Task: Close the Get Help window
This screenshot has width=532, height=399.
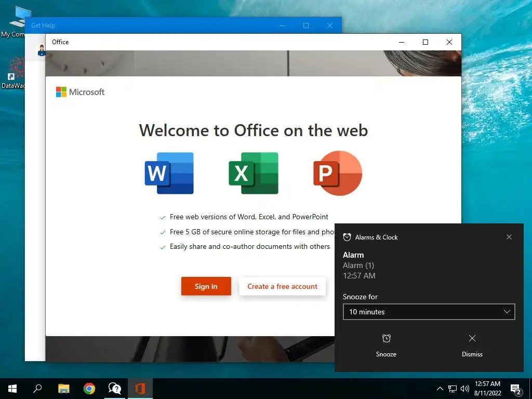Action: click(x=330, y=25)
